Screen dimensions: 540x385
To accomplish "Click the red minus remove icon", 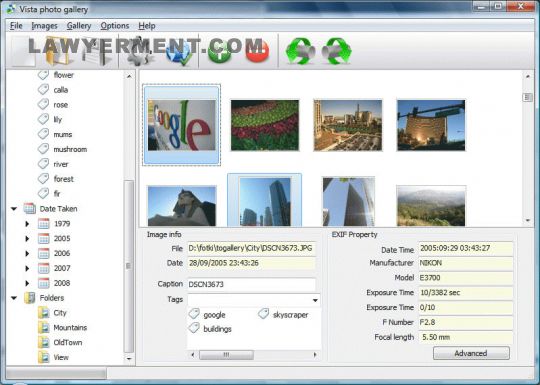I will 257,51.
